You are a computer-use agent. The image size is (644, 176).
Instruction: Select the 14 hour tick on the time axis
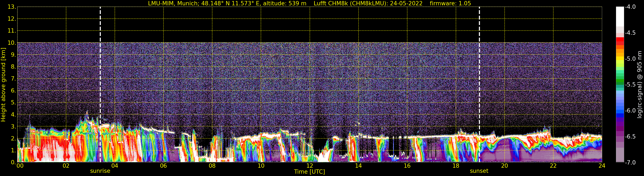[x=358, y=166]
